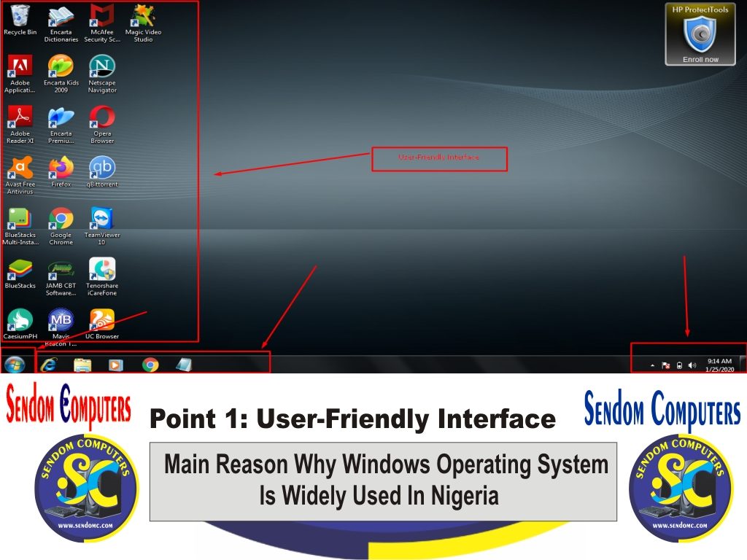
Task: Open JAMB CBT Software shortcut
Action: 61,277
